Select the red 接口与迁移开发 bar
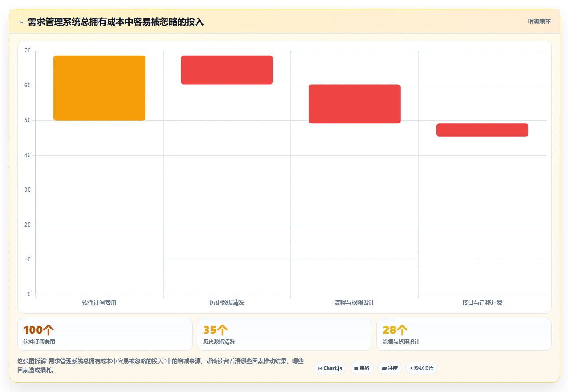This screenshot has width=569, height=392. (x=482, y=130)
